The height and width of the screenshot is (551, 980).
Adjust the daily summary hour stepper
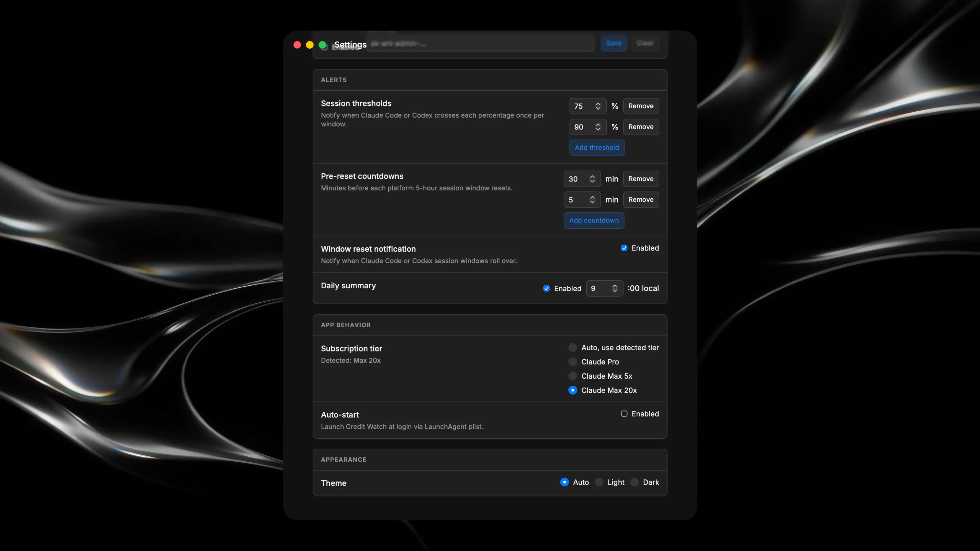[614, 288]
